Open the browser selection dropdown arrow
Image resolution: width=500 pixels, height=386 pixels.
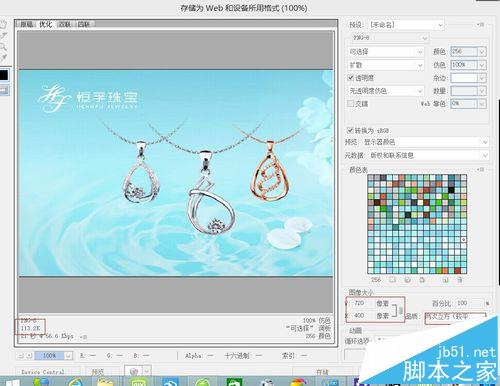[x=147, y=371]
